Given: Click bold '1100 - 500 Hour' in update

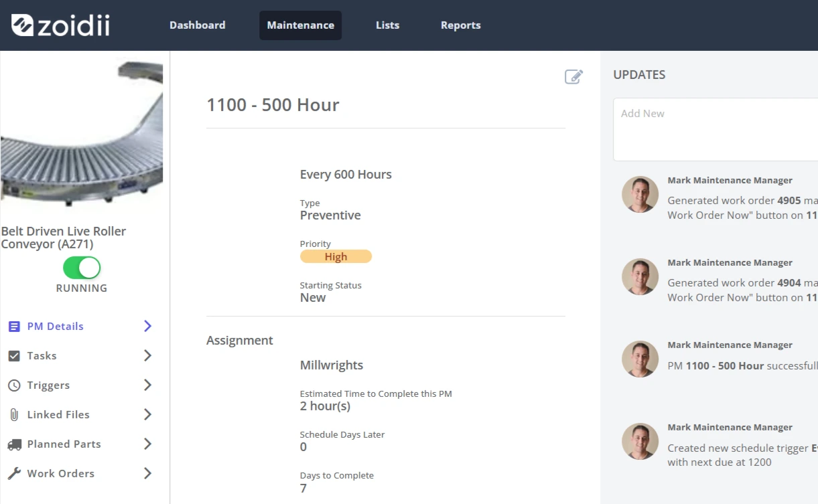Looking at the screenshot, I should [725, 366].
